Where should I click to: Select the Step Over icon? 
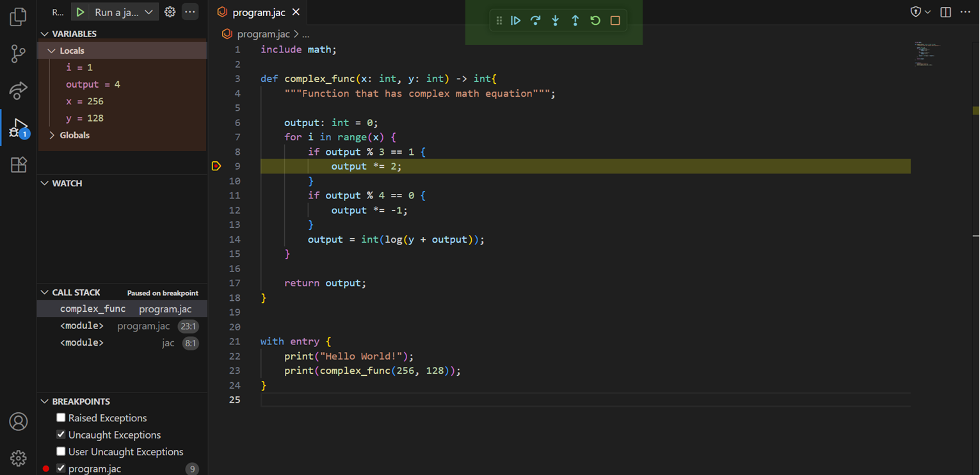click(x=536, y=20)
